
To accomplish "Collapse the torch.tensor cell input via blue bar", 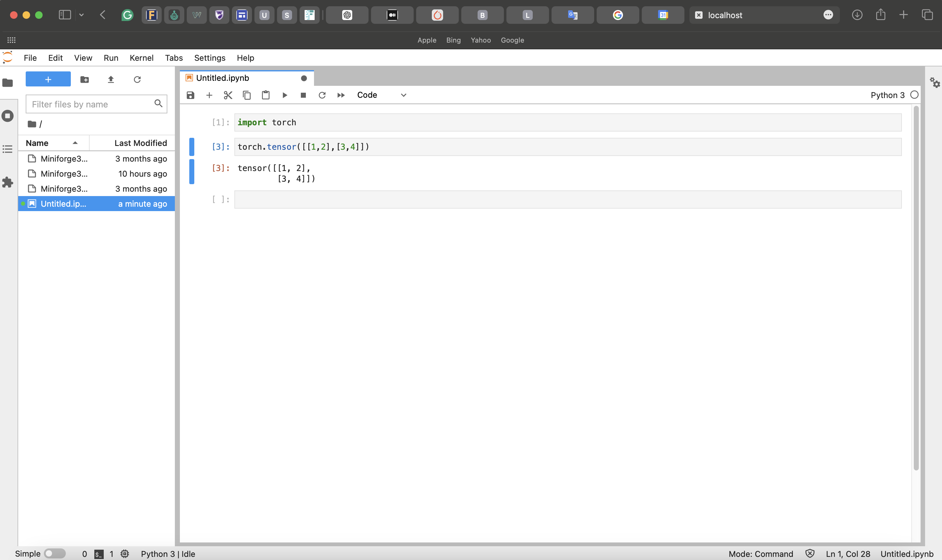I will point(192,147).
